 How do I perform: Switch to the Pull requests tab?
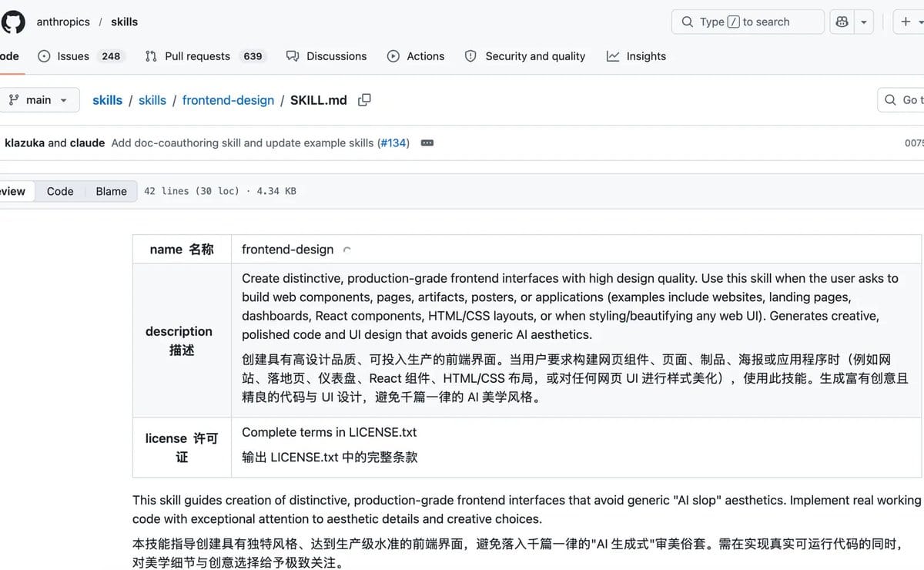(x=205, y=56)
